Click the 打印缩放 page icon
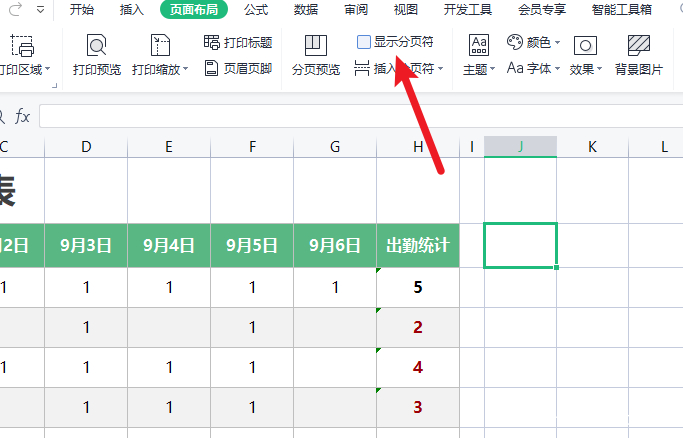The width and height of the screenshot is (683, 438). pyautogui.click(x=160, y=45)
